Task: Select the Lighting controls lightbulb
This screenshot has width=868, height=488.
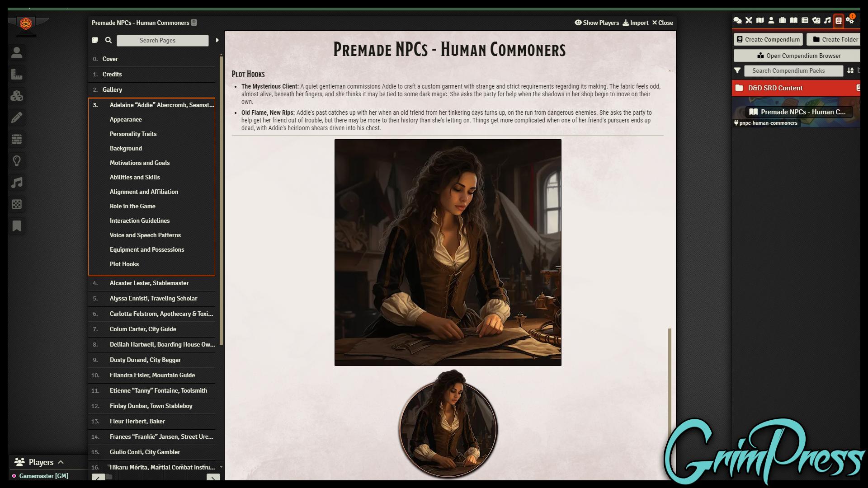Action: pyautogui.click(x=17, y=161)
